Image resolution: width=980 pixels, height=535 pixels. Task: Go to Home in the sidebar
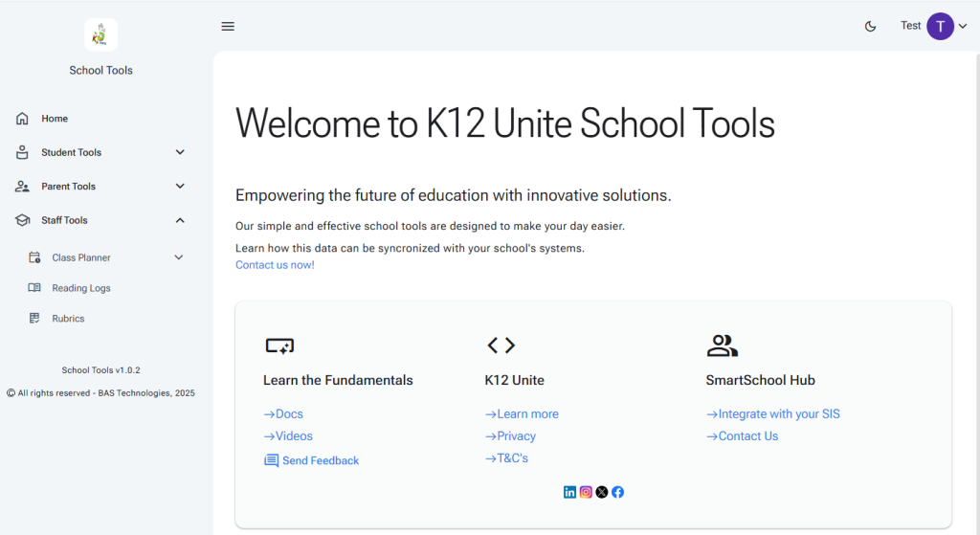point(55,119)
